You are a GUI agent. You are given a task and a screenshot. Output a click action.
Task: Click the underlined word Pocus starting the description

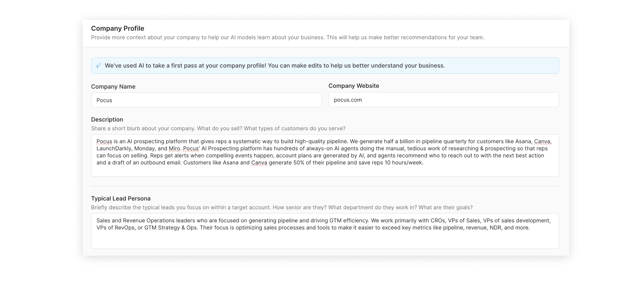(104, 142)
